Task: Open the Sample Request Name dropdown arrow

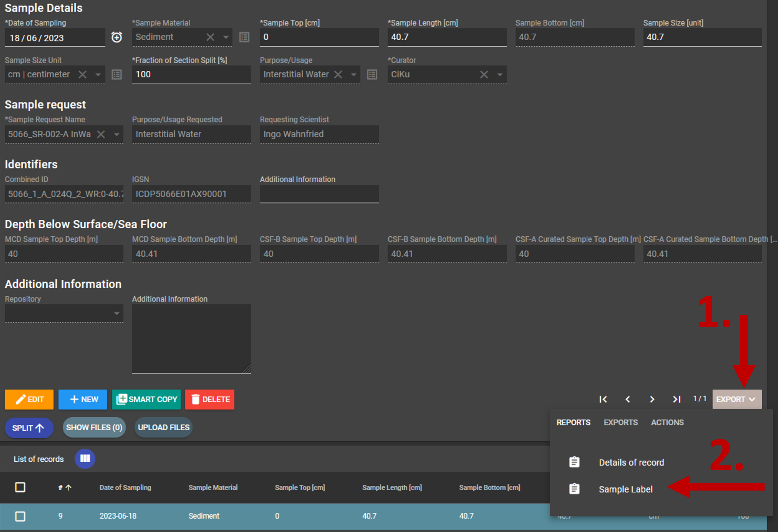Action: coord(117,134)
